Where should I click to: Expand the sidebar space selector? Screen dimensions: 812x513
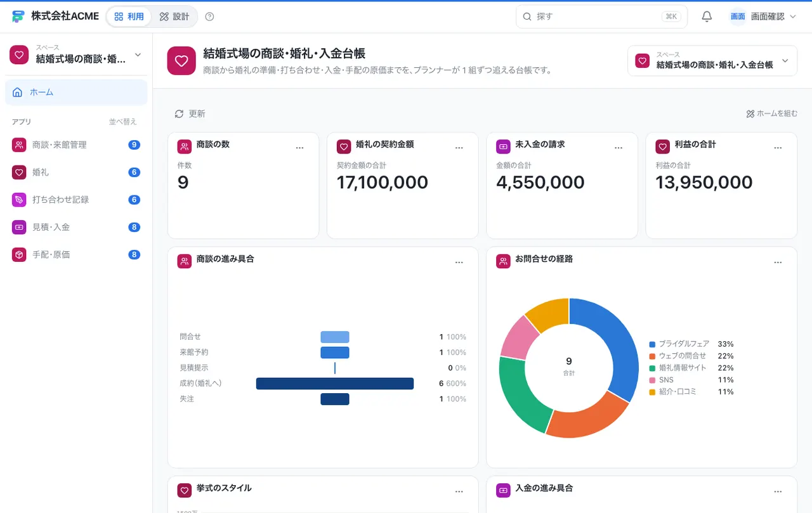click(x=76, y=55)
